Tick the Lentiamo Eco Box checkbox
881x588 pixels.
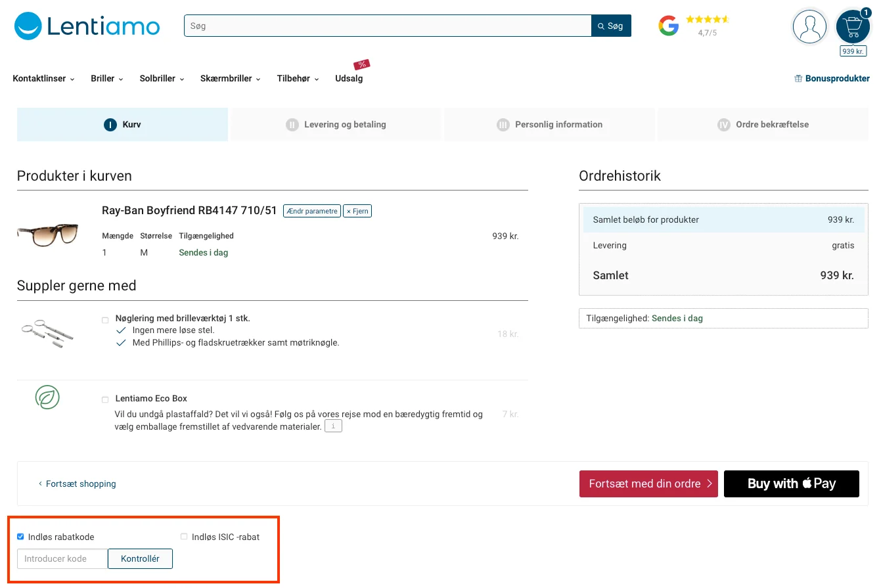105,399
